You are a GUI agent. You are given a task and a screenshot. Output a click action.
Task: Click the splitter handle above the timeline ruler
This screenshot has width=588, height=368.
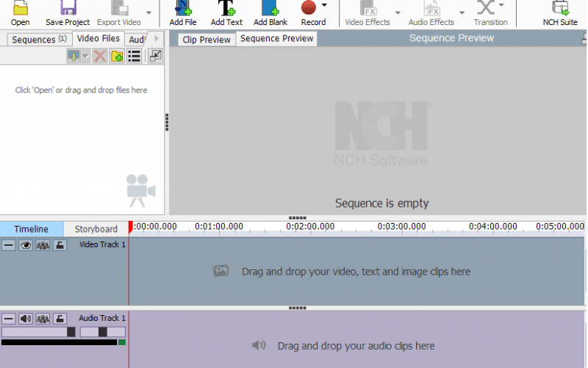pos(298,218)
